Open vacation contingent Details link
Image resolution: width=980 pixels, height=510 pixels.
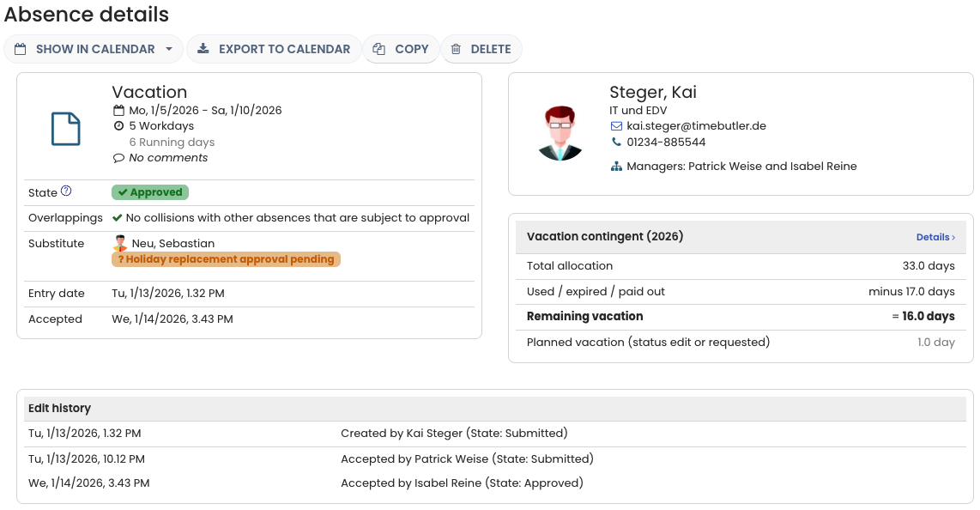coord(935,237)
